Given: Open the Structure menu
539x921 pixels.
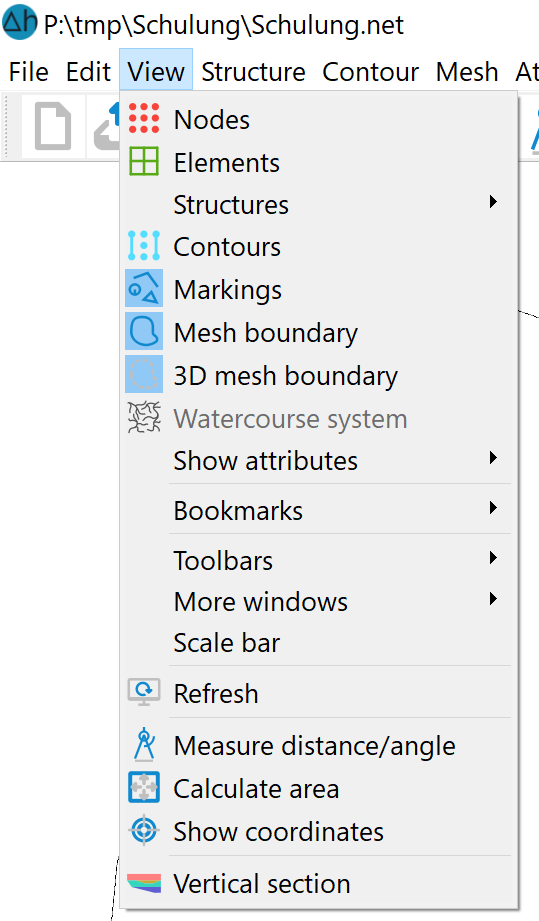Looking at the screenshot, I should tap(253, 72).
